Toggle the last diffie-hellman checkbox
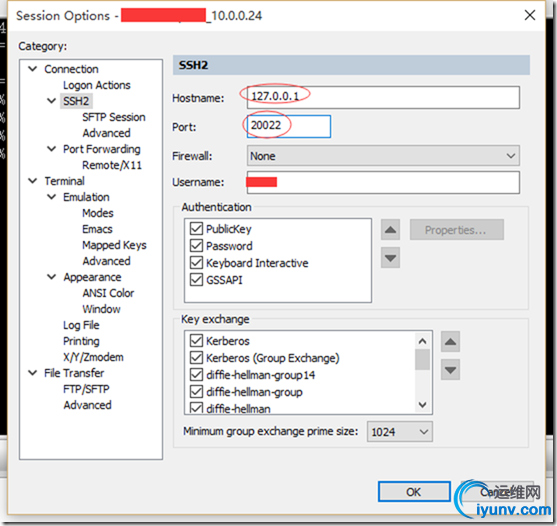This screenshot has height=526, width=557. (x=196, y=408)
